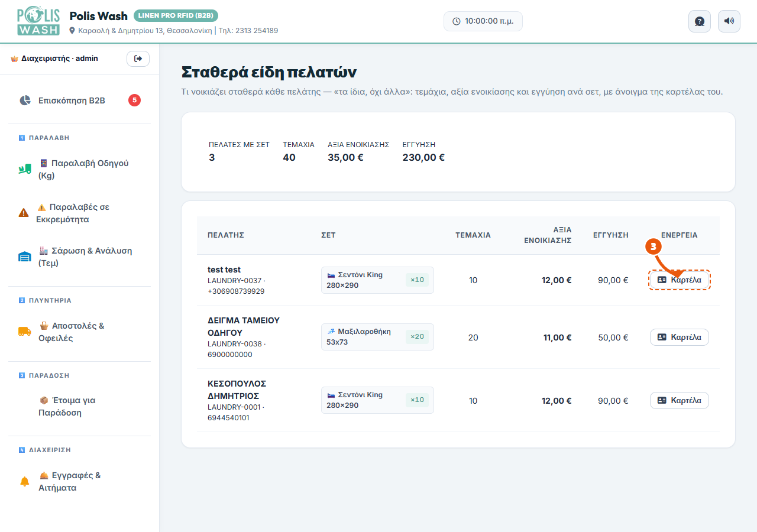Screen dimensions: 757x532
Task: Click the 10:00:00 π.μ. time display
Action: (483, 21)
